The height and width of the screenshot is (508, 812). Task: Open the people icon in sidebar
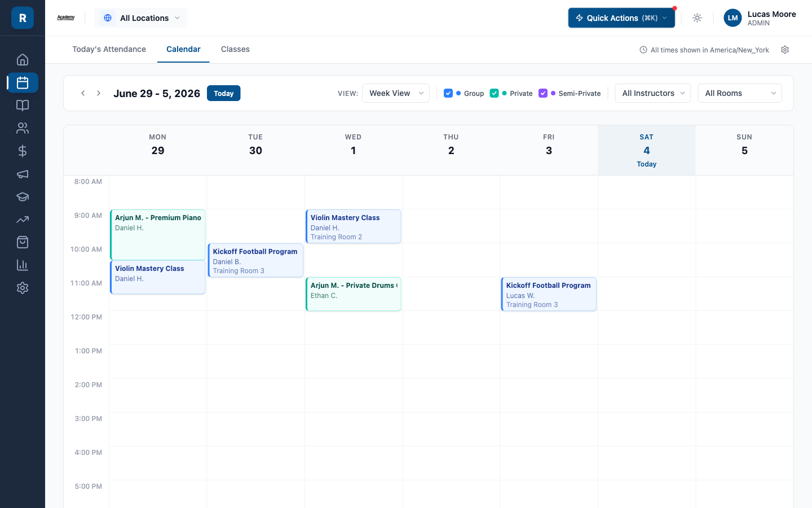click(23, 128)
